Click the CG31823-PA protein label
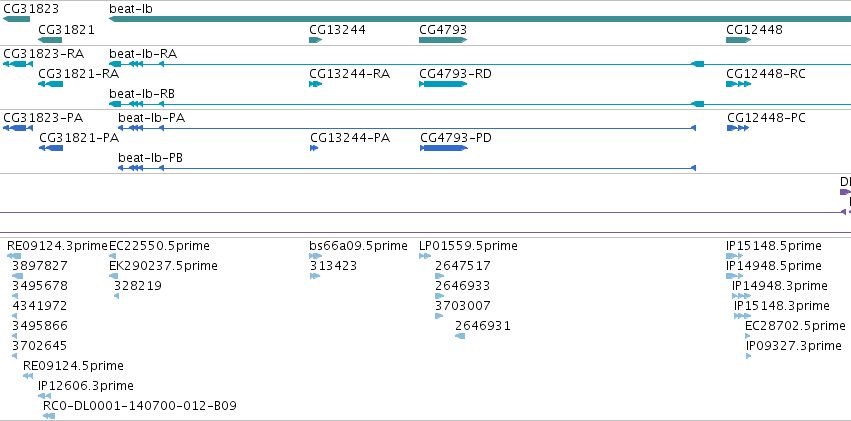The image size is (851, 421). [x=43, y=118]
